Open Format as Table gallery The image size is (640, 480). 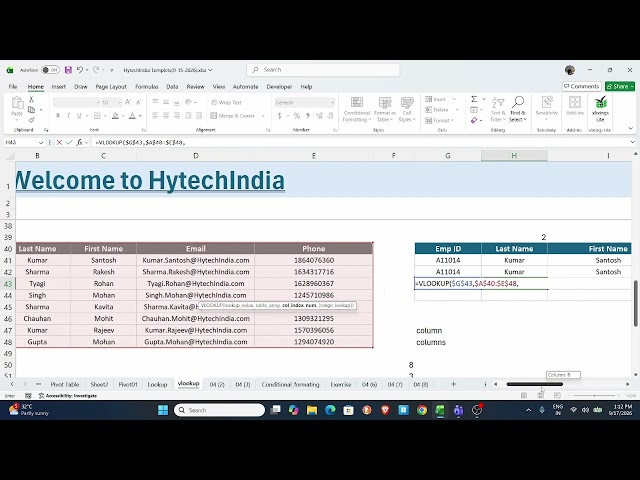coord(385,109)
